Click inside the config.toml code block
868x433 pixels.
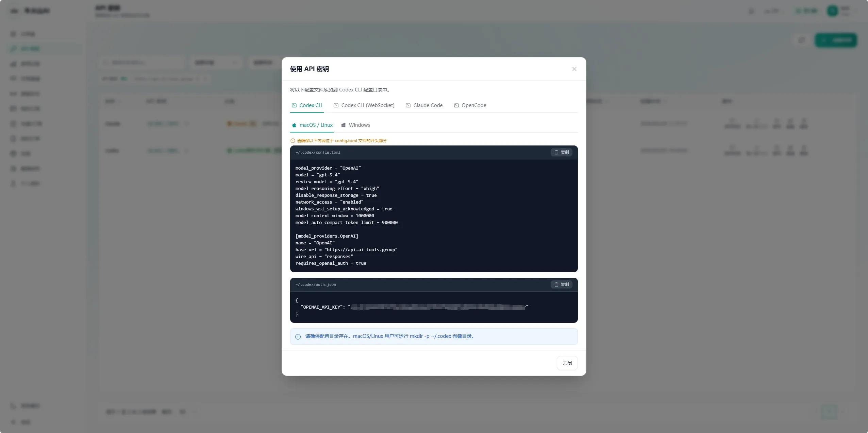[434, 215]
